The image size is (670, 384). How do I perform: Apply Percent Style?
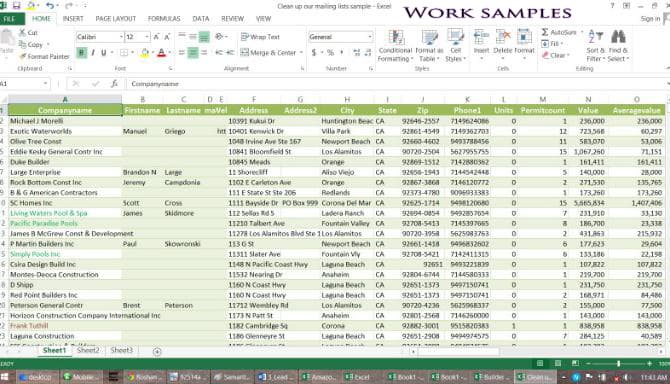point(330,53)
